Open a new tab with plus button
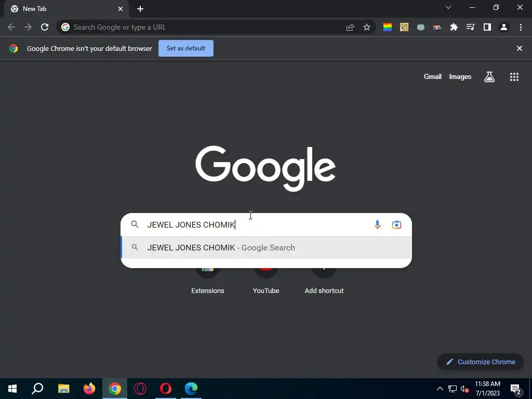The width and height of the screenshot is (532, 399). pos(140,9)
